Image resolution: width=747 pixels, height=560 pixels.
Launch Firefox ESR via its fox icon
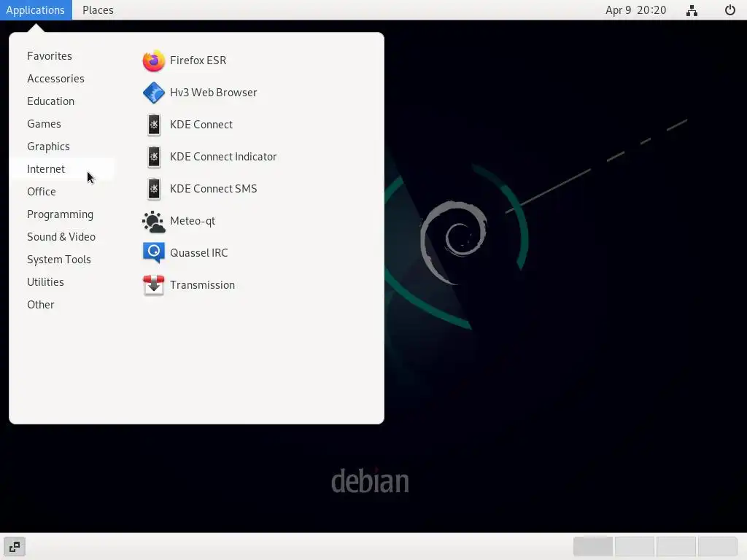pyautogui.click(x=153, y=61)
